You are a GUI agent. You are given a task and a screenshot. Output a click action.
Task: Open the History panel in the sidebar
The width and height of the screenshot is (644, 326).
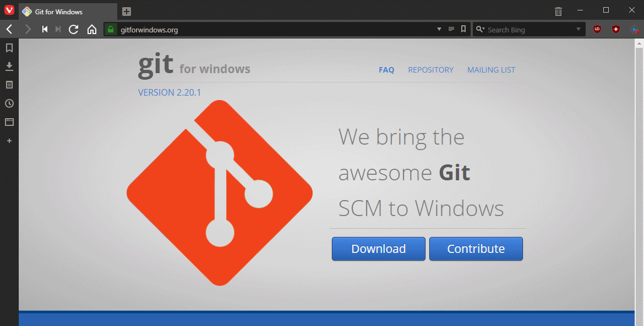(x=9, y=103)
